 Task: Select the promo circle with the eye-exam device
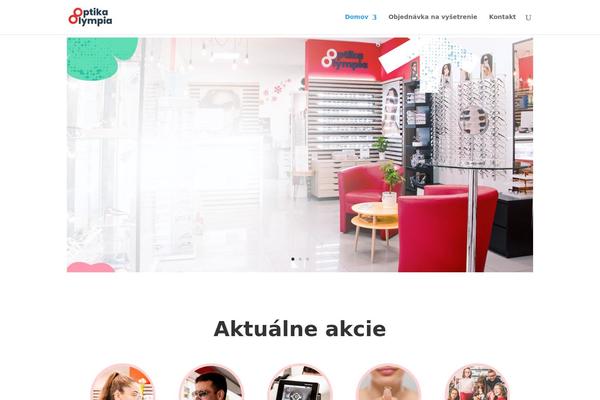[x=300, y=382]
